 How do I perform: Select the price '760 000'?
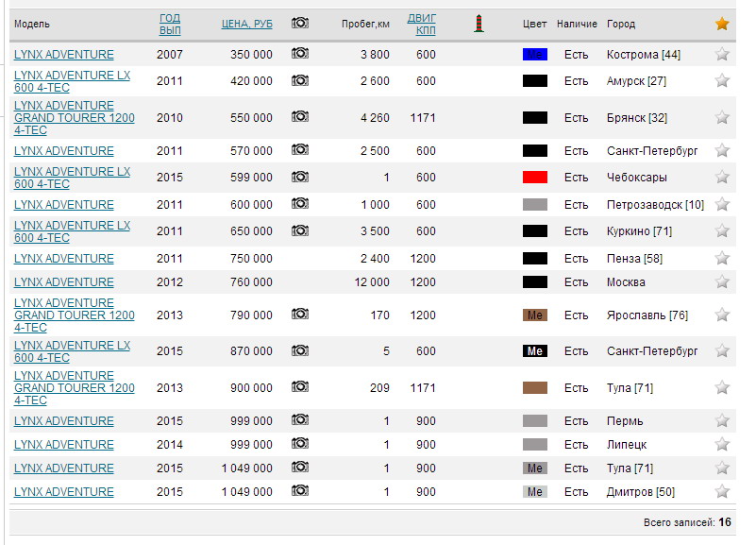click(x=251, y=282)
